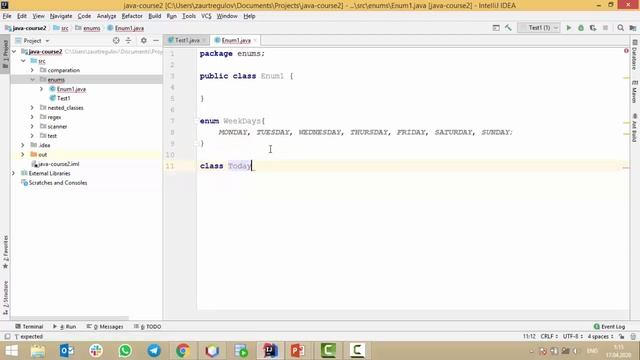Hide the Project tool window

click(156, 40)
